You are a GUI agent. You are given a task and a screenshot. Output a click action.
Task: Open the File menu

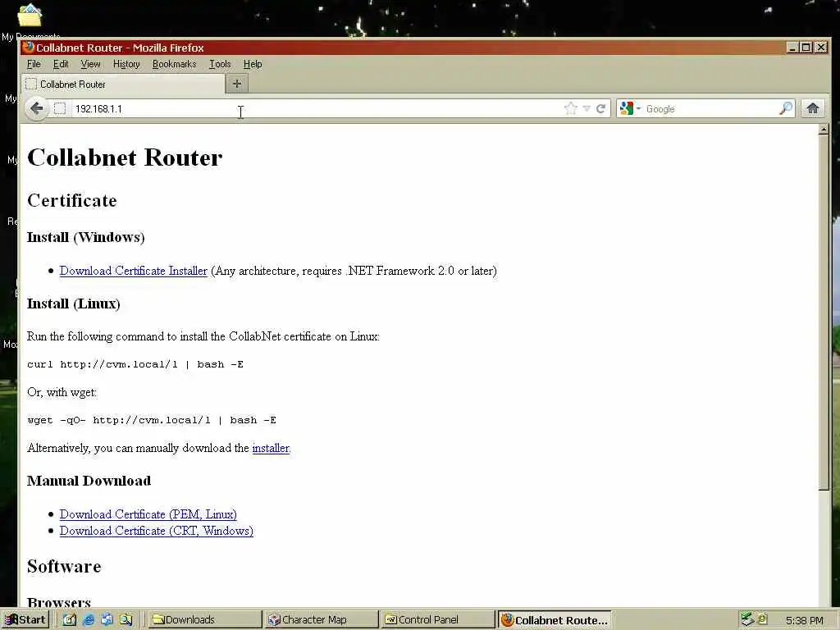pyautogui.click(x=34, y=64)
